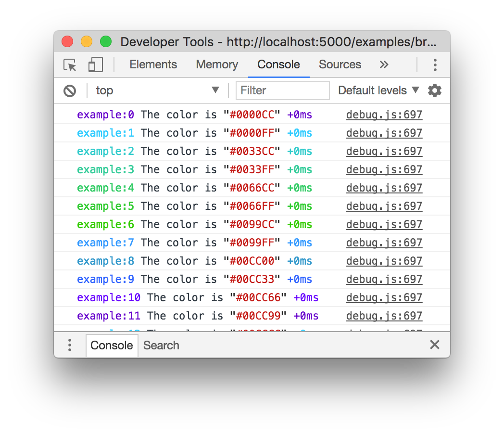Open debug.js:697 link on example:5 row

[x=384, y=206]
